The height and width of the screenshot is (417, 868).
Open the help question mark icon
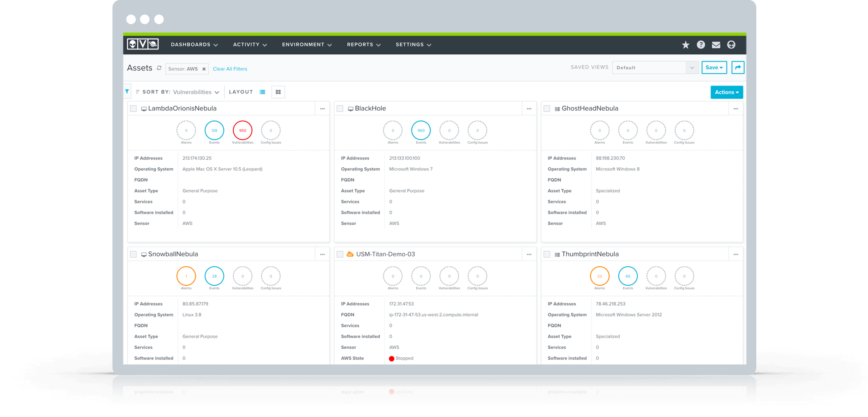point(701,44)
